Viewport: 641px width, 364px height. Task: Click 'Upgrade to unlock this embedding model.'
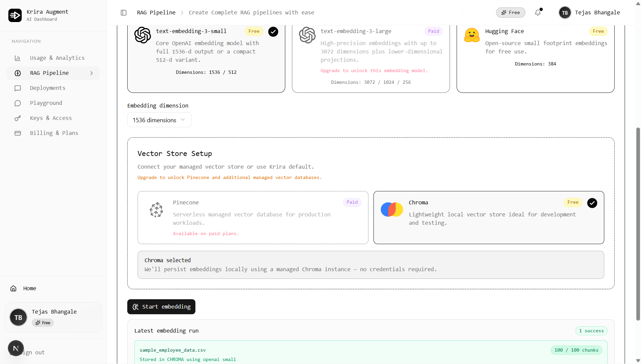[374, 71]
